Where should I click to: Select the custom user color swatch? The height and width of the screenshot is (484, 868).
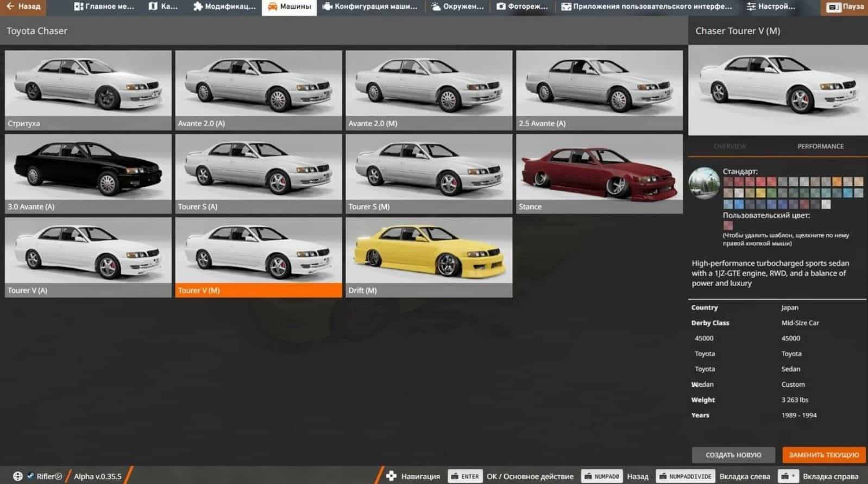pyautogui.click(x=728, y=225)
